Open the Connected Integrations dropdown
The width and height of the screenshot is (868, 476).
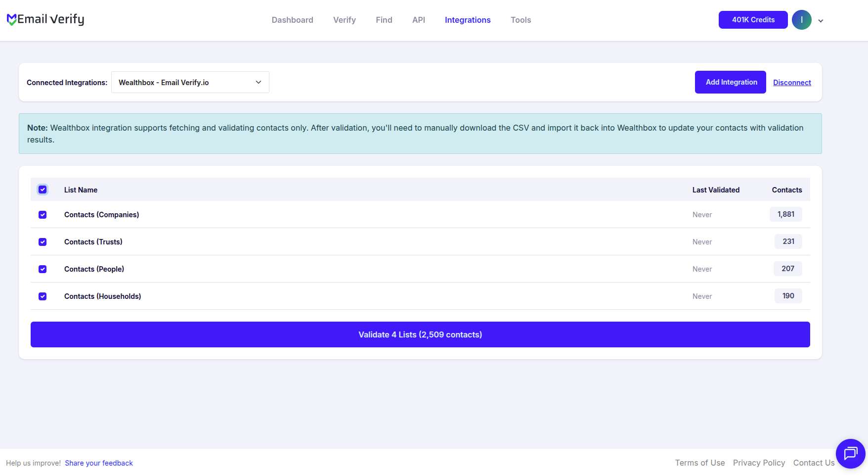click(190, 82)
